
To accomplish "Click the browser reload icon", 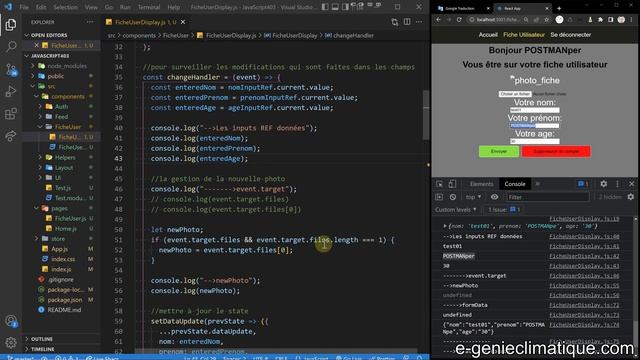I will pos(459,20).
